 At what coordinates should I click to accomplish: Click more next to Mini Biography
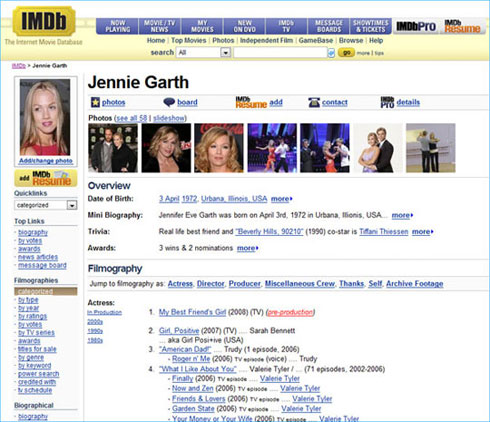(402, 215)
